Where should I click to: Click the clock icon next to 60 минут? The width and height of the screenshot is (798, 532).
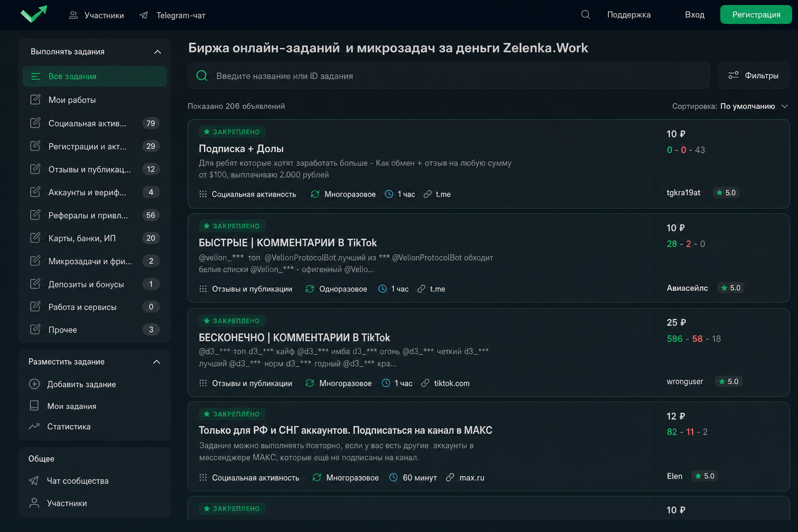click(x=394, y=477)
